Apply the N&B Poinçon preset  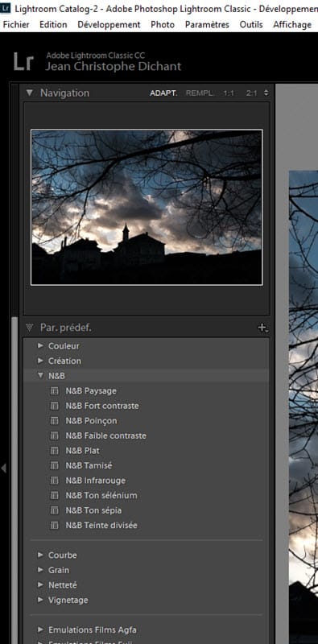pyautogui.click(x=91, y=421)
